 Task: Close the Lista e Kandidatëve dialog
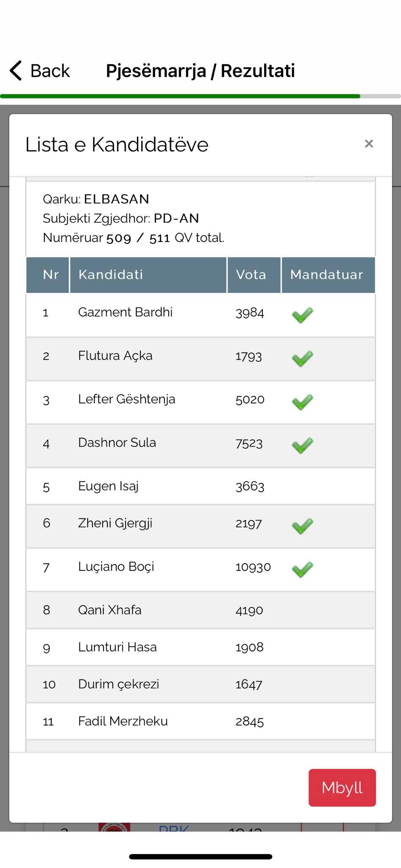point(369,144)
